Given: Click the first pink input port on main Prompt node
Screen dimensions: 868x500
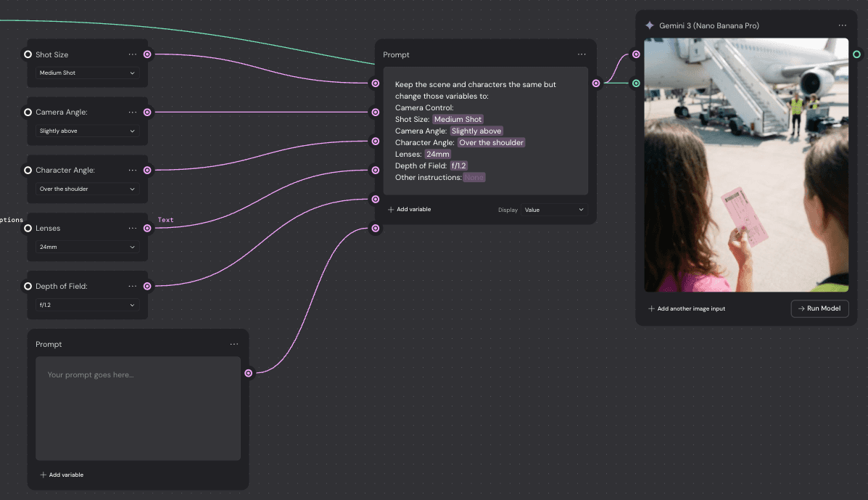Looking at the screenshot, I should coord(376,83).
